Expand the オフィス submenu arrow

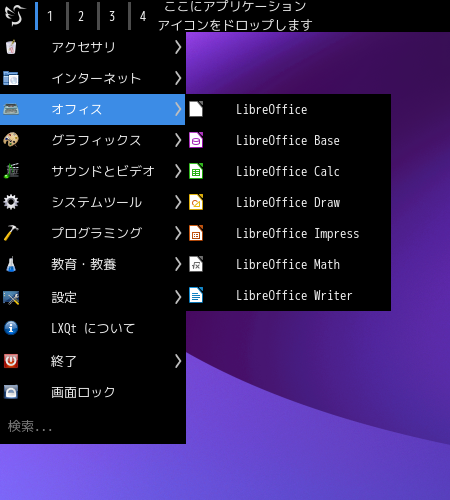tap(178, 109)
